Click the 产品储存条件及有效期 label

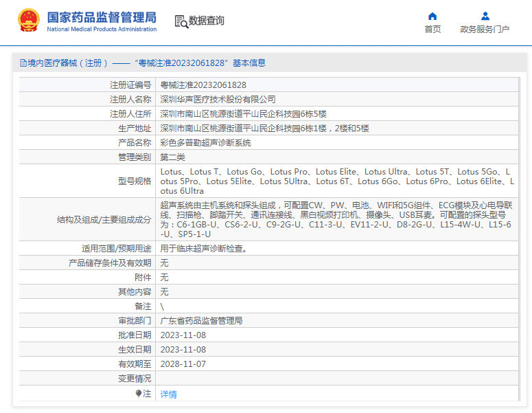point(110,263)
